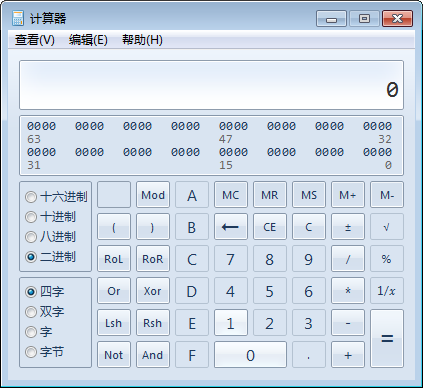Click the MS memory store button
The height and width of the screenshot is (388, 423).
point(309,195)
